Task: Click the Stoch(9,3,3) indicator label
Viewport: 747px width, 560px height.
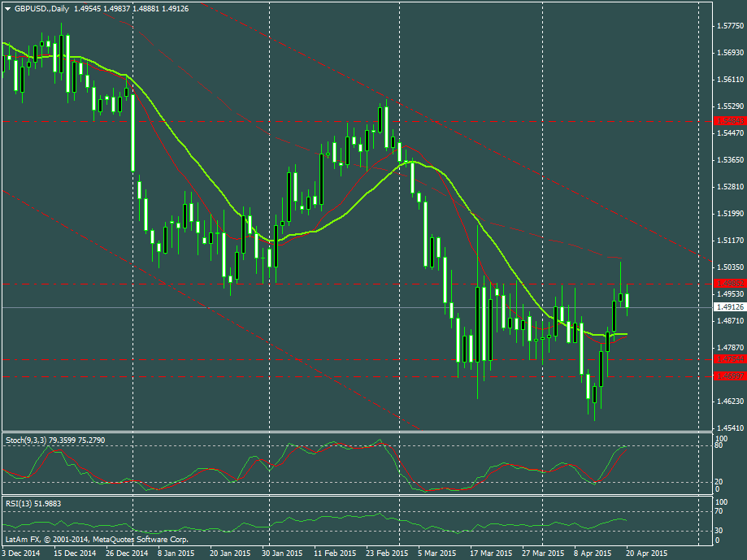Action: tap(54, 440)
